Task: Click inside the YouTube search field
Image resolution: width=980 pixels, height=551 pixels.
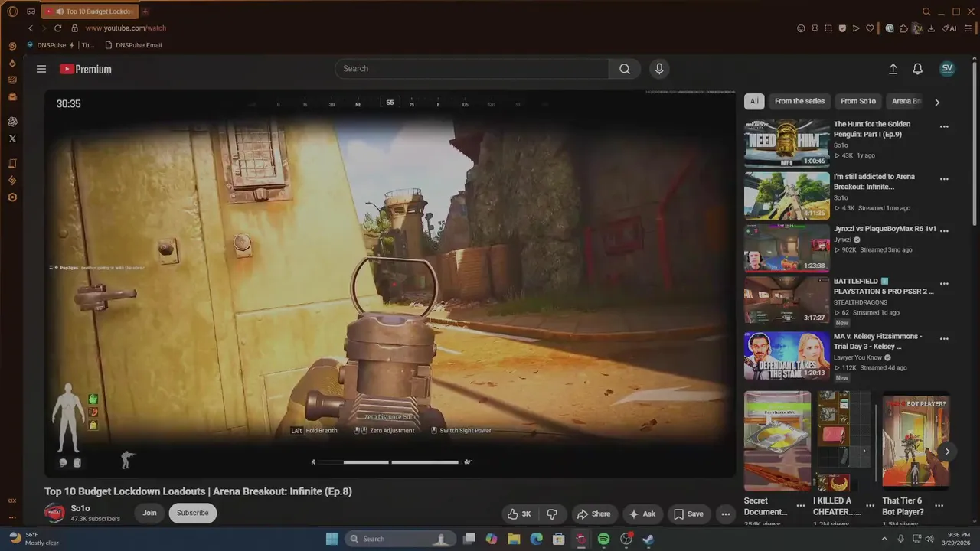Action: pos(472,69)
